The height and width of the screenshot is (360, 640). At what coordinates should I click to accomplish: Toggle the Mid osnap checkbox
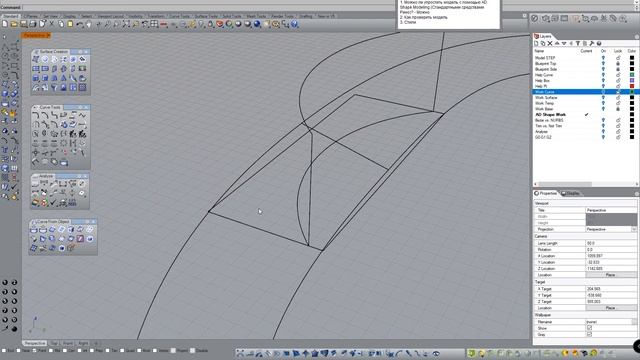tap(51, 351)
